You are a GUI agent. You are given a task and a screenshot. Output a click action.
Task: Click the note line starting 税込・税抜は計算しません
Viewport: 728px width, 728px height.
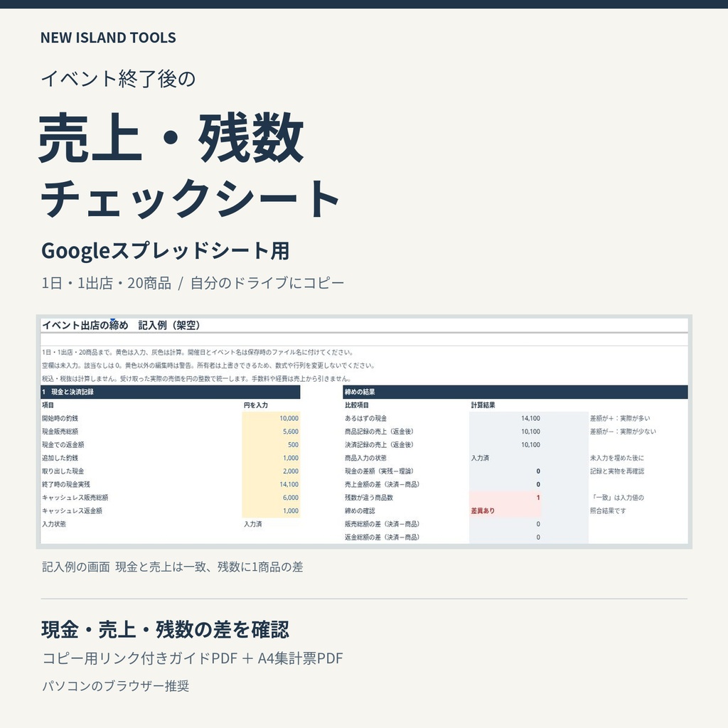click(x=196, y=378)
